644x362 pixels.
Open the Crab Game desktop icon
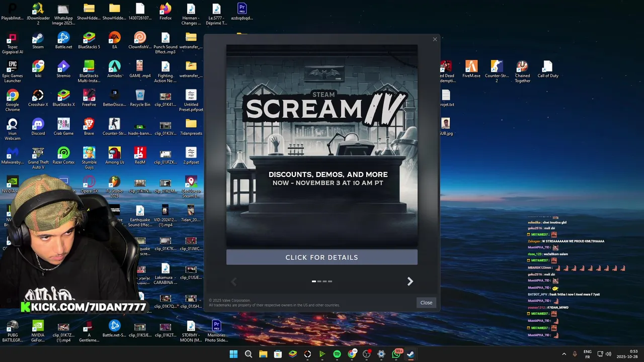click(x=63, y=128)
